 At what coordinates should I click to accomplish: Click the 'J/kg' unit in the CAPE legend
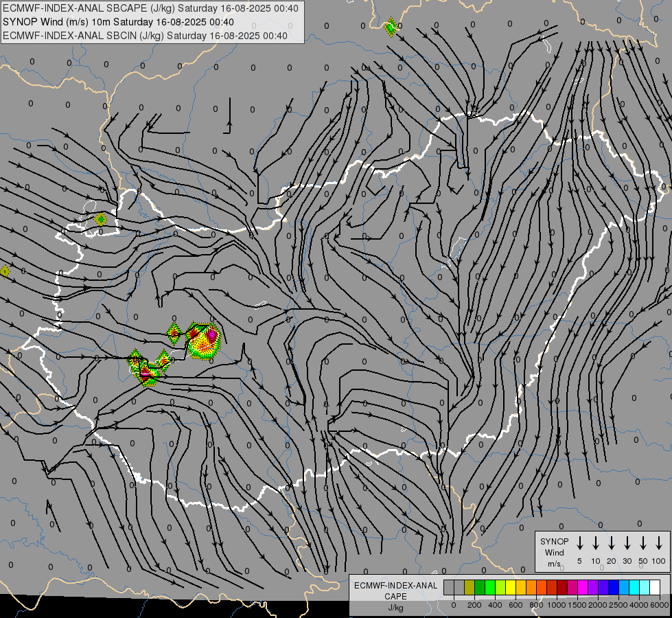[395, 608]
